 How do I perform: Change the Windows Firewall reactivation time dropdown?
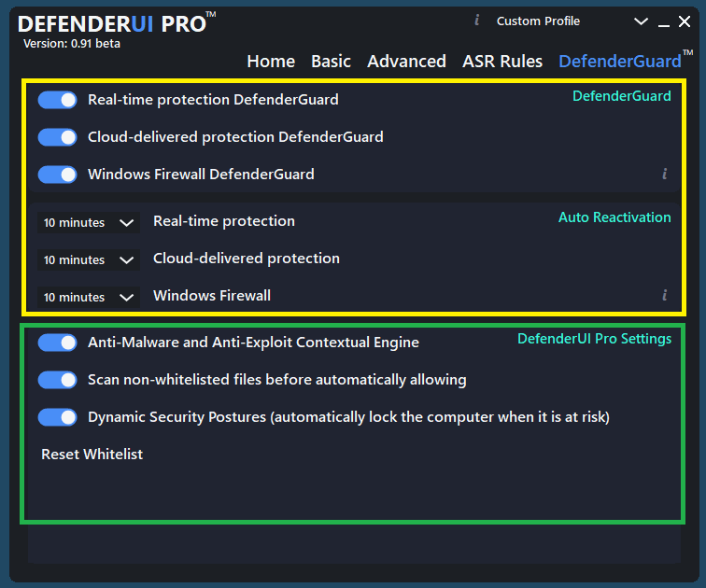click(90, 298)
